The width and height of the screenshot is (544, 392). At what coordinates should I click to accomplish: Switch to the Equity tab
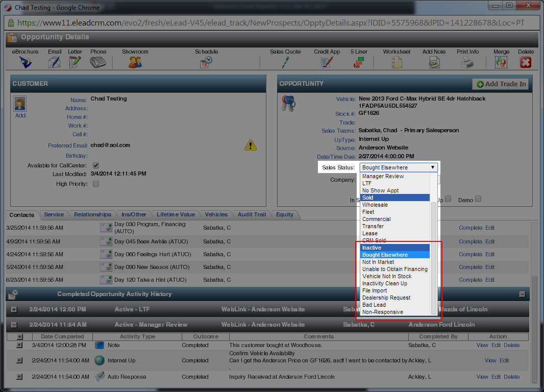[284, 214]
